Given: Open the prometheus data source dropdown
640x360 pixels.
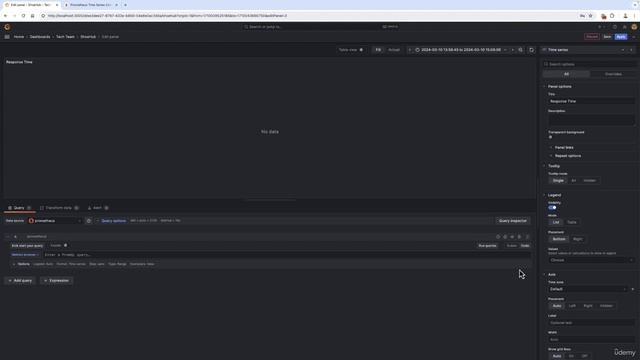Looking at the screenshot, I should (x=55, y=221).
